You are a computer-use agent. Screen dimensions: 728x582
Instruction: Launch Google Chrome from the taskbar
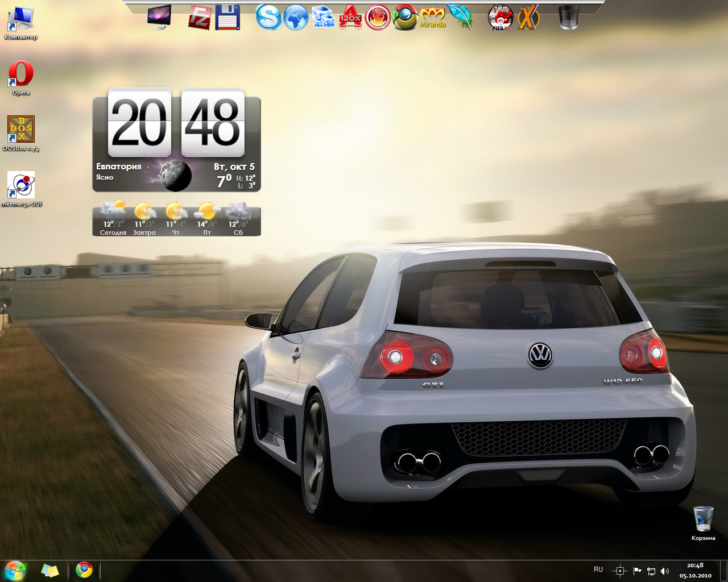[x=84, y=570]
